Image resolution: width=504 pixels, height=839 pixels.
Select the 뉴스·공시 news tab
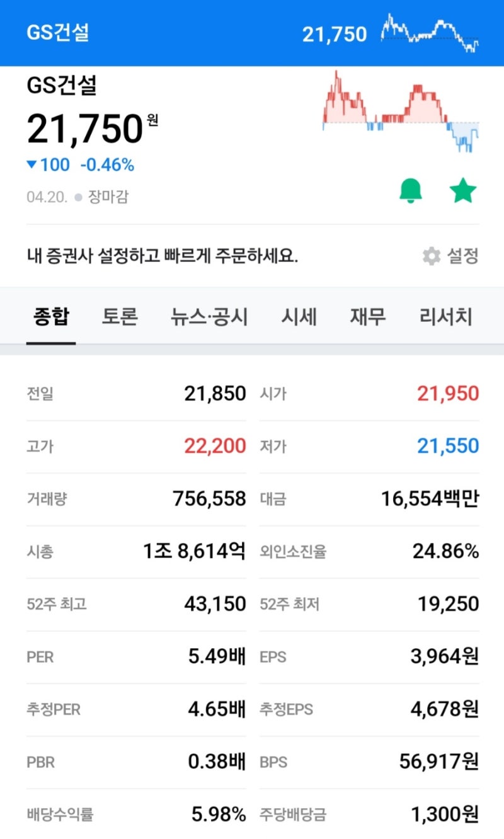tap(208, 317)
